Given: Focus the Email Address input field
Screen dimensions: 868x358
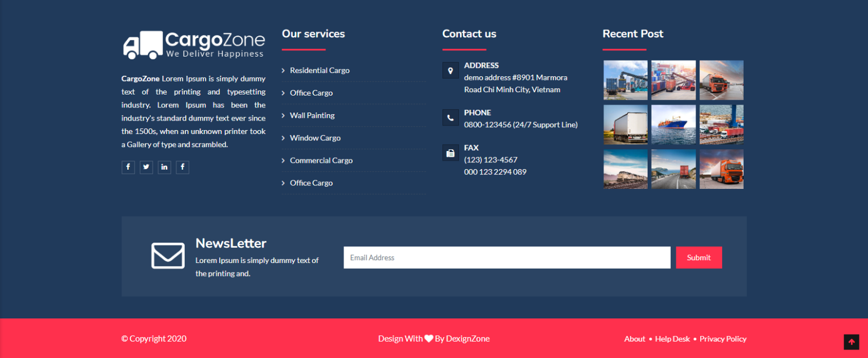Looking at the screenshot, I should tap(506, 257).
